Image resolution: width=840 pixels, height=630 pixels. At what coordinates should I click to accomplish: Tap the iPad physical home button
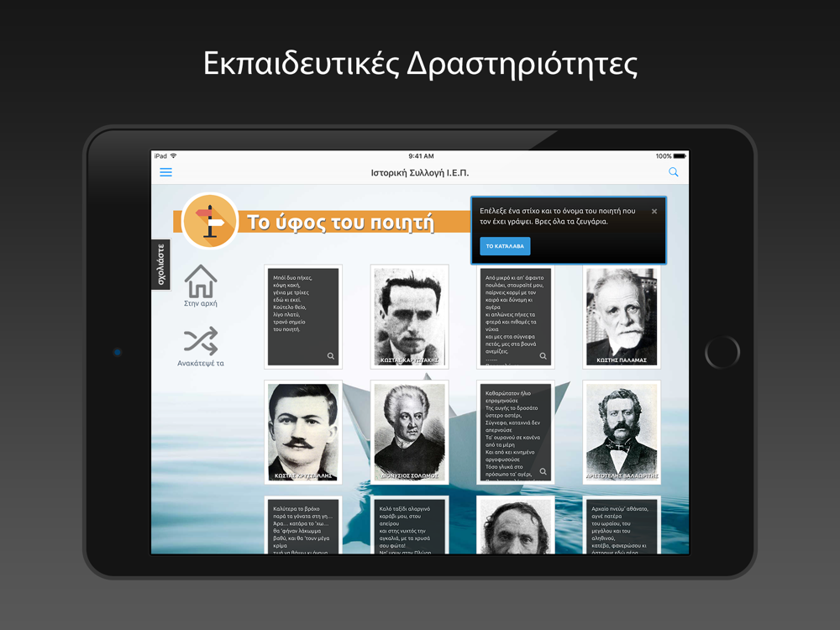coord(722,352)
